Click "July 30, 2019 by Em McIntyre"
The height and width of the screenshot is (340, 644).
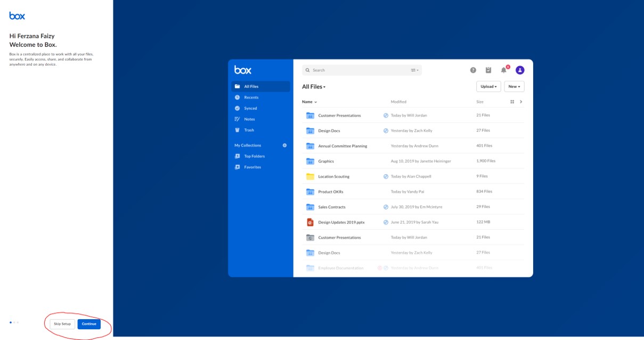click(x=417, y=207)
